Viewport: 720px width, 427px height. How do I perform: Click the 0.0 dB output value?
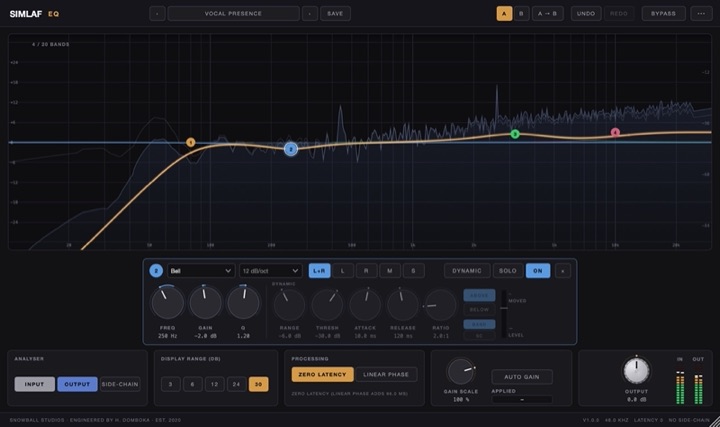tap(636, 399)
